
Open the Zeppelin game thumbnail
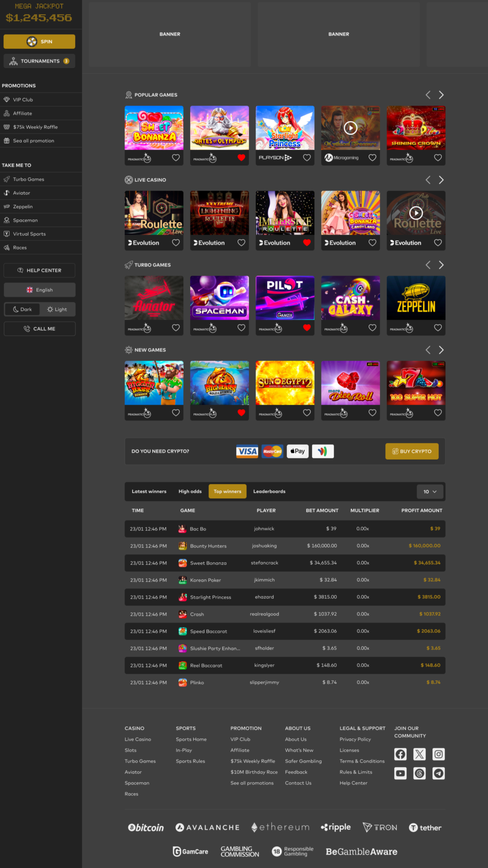click(416, 298)
